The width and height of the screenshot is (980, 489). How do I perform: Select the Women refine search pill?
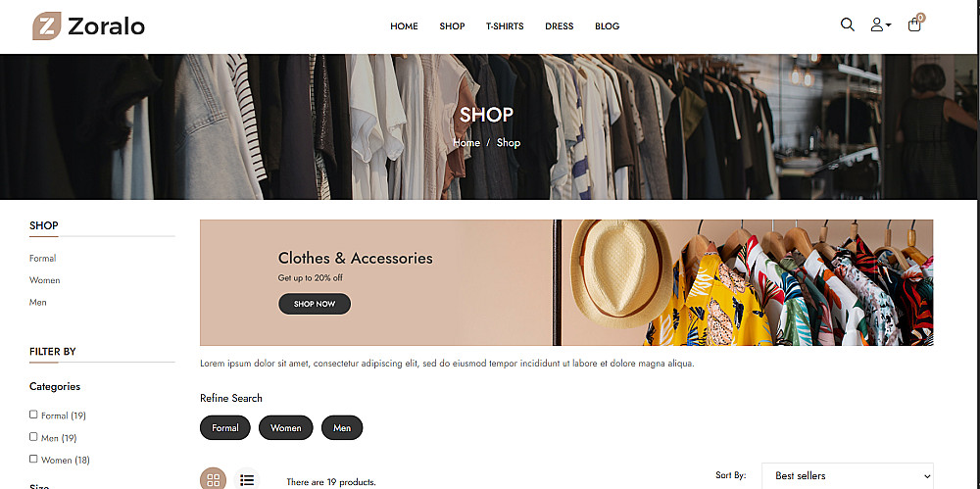tap(285, 427)
